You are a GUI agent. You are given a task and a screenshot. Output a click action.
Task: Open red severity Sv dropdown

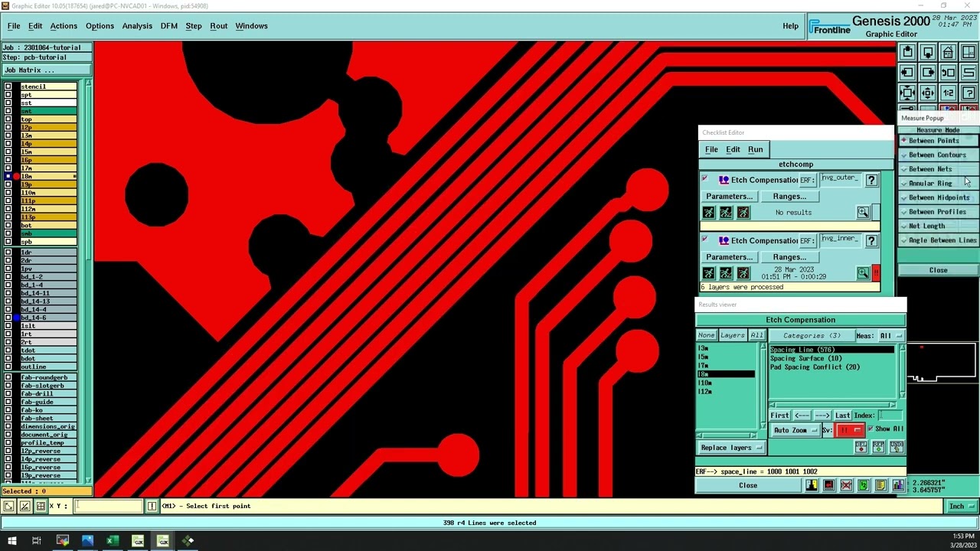point(850,430)
